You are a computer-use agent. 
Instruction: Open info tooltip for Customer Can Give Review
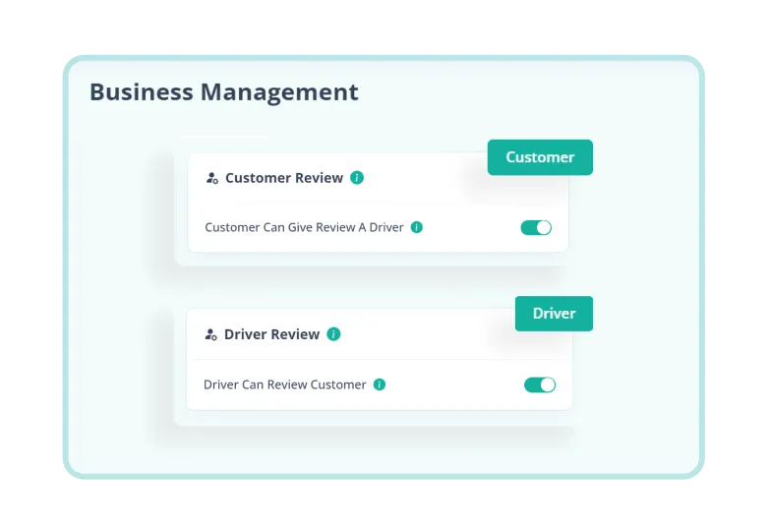(x=417, y=227)
